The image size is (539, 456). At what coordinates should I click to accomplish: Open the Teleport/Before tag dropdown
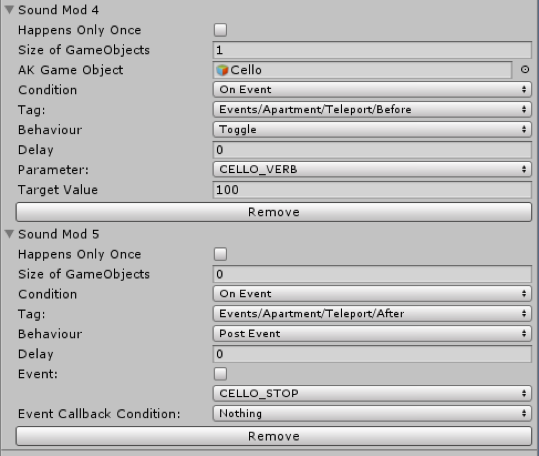tap(372, 110)
